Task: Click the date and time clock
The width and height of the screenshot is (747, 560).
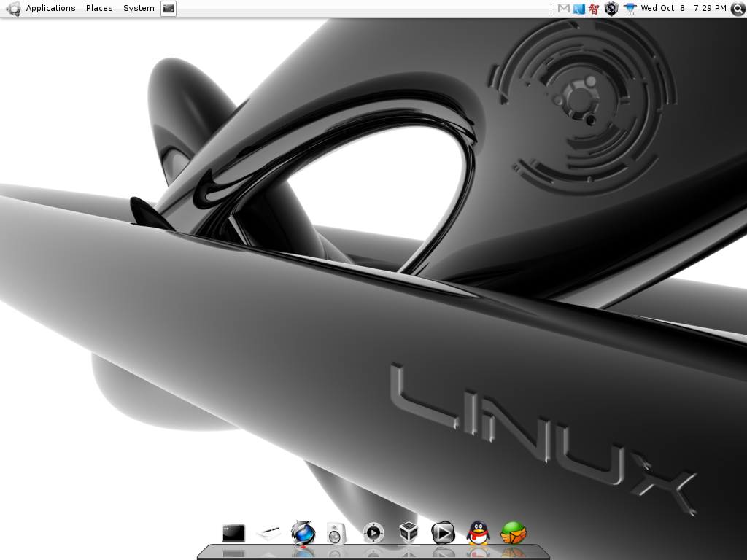Action: click(683, 8)
